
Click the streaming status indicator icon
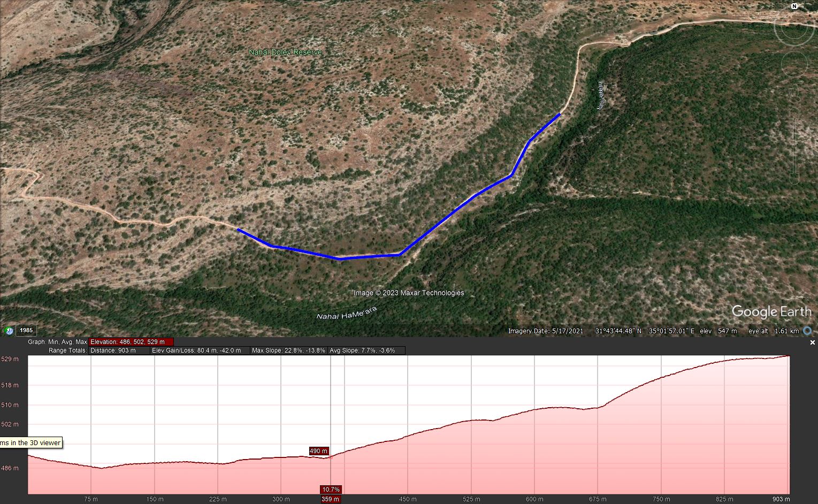pos(807,331)
